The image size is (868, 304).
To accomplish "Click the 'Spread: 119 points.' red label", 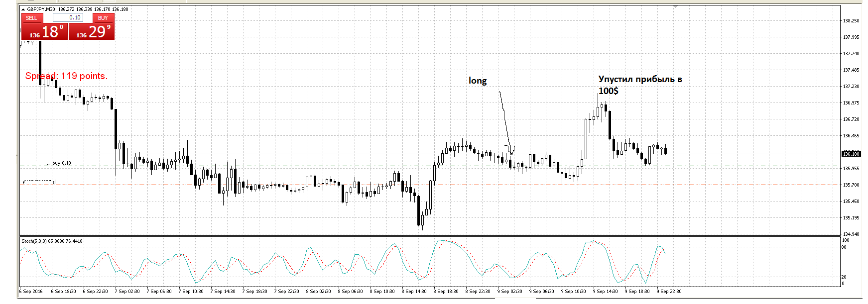I will point(66,76).
